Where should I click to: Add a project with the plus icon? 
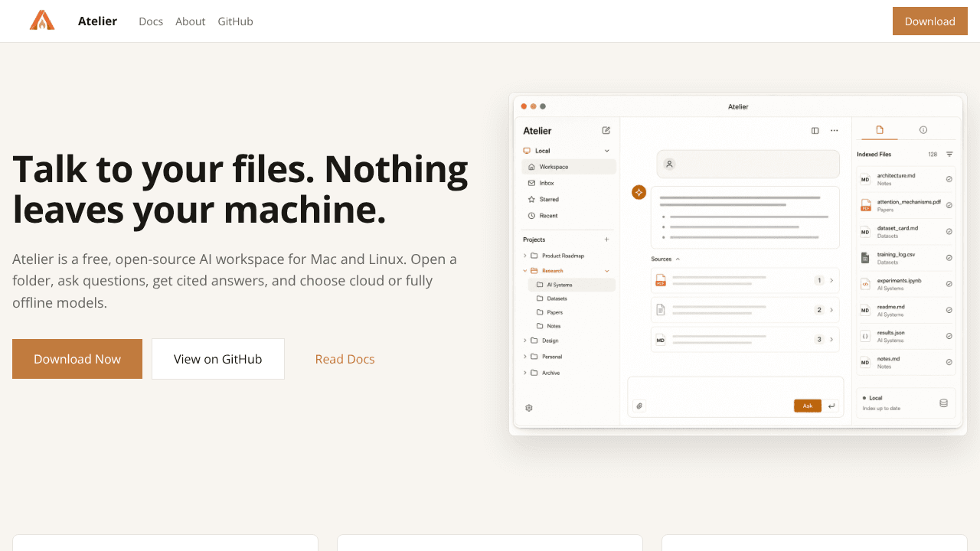point(607,240)
